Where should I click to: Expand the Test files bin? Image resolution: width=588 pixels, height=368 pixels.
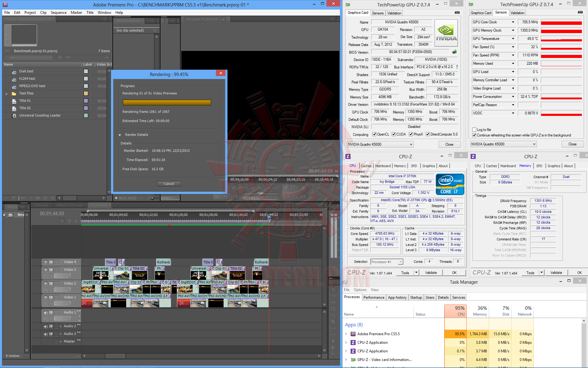point(7,94)
